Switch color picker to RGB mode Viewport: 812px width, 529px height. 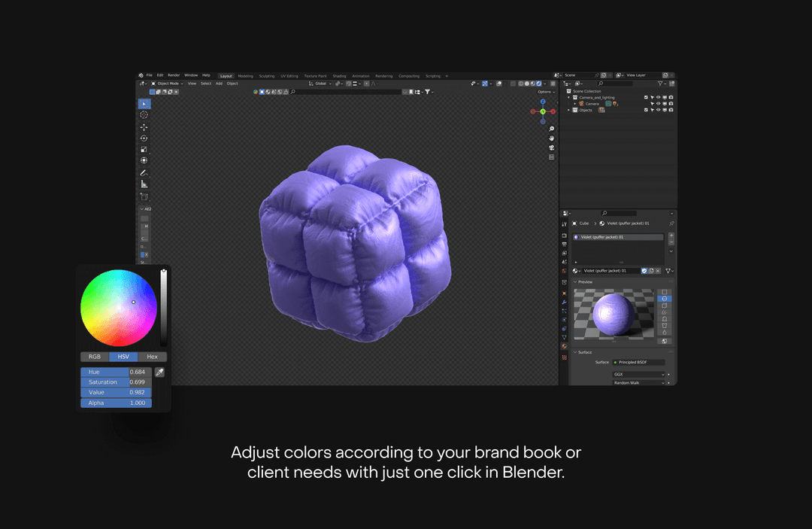95,357
